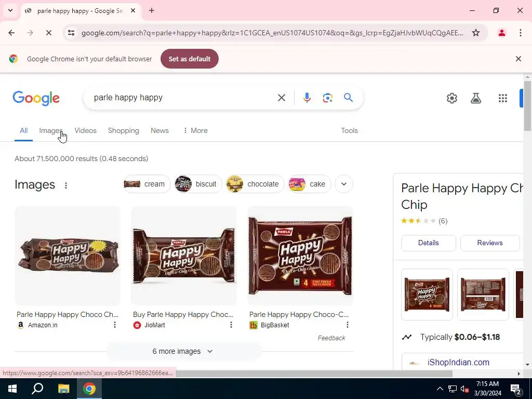The image size is (532, 399).
Task: Open Search Labs flask icon
Action: (x=476, y=98)
